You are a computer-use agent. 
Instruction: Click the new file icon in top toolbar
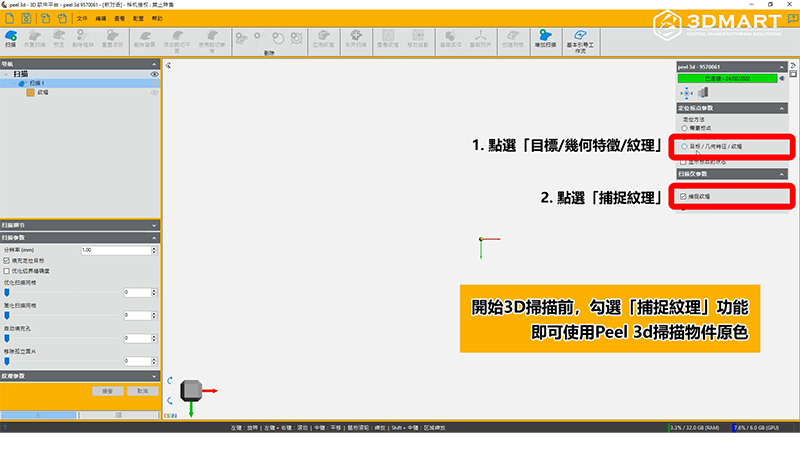(x=8, y=18)
